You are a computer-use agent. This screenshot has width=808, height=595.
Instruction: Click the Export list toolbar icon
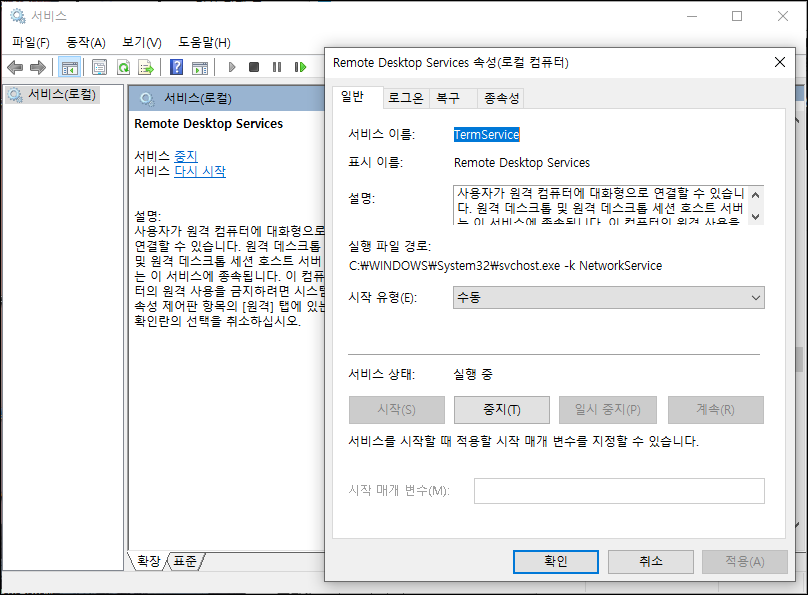tap(146, 67)
